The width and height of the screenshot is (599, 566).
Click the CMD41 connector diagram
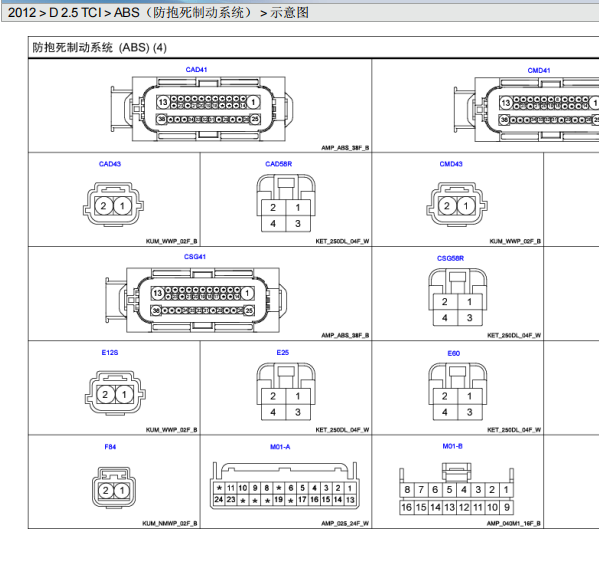526,110
